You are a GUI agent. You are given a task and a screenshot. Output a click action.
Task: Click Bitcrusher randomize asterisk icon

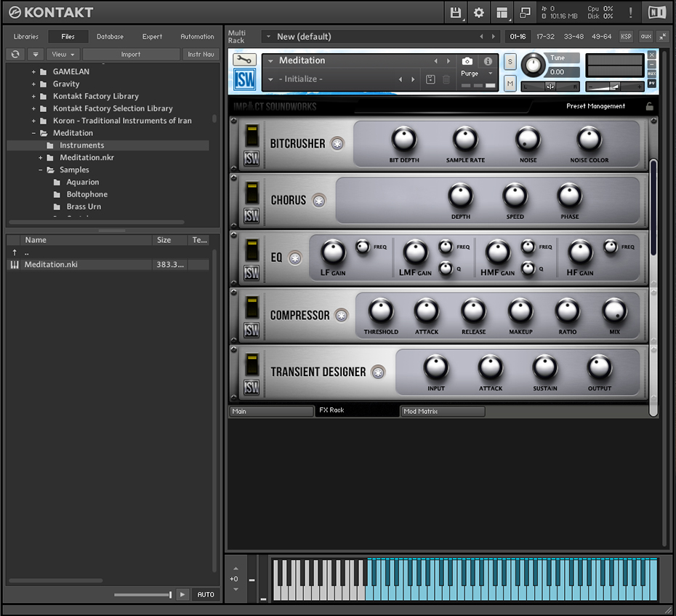(x=337, y=144)
